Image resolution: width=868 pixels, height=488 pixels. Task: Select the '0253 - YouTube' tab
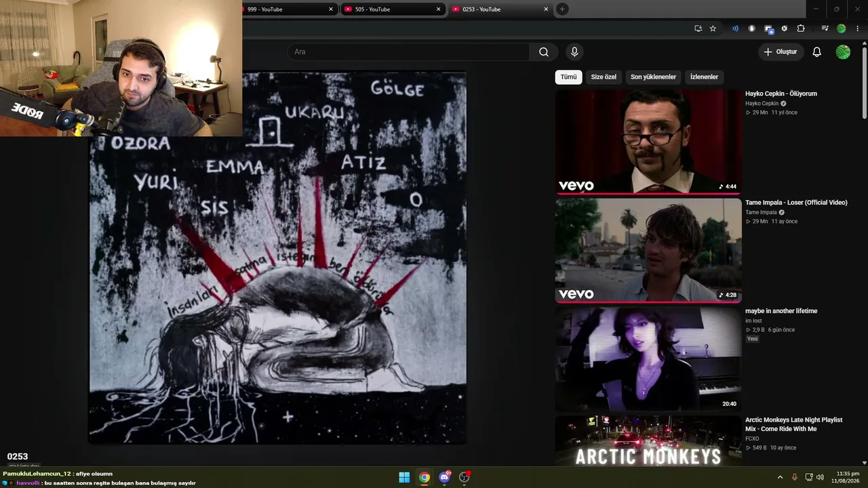click(500, 9)
